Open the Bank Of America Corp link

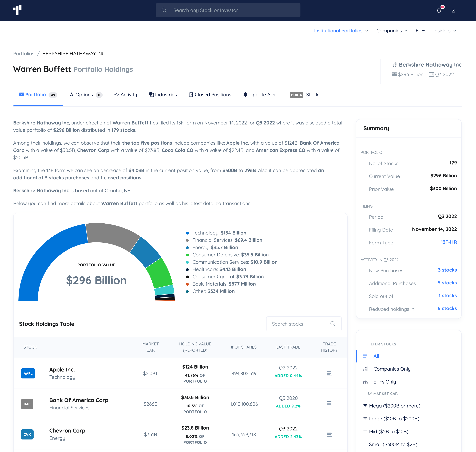(x=79, y=400)
